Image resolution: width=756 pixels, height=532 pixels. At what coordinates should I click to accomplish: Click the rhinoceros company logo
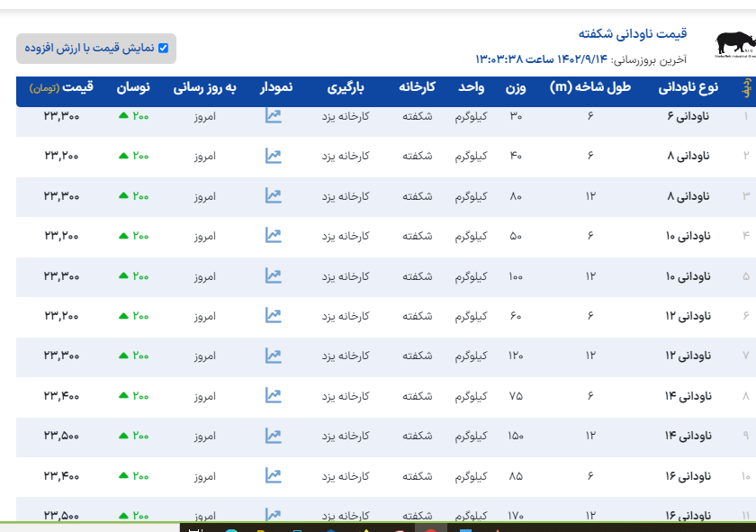tap(734, 44)
